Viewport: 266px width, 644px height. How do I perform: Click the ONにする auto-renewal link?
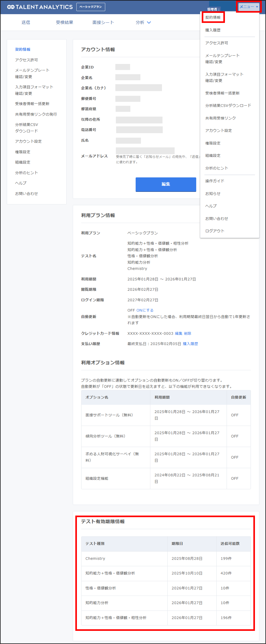(145, 310)
